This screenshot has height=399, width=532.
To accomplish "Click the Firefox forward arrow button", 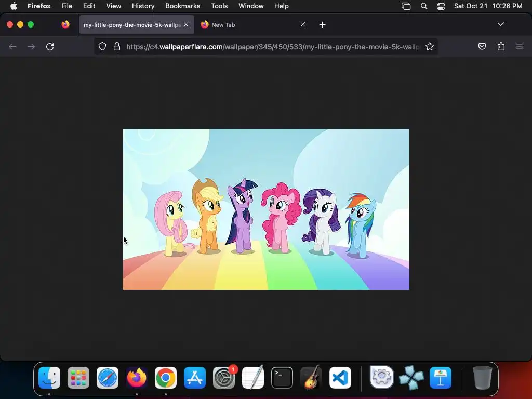I will click(31, 46).
